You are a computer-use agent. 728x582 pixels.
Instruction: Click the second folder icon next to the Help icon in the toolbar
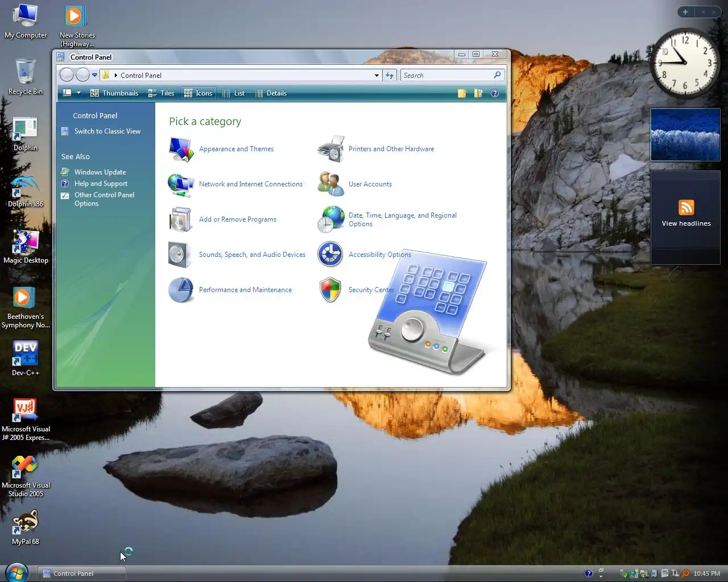pos(478,93)
